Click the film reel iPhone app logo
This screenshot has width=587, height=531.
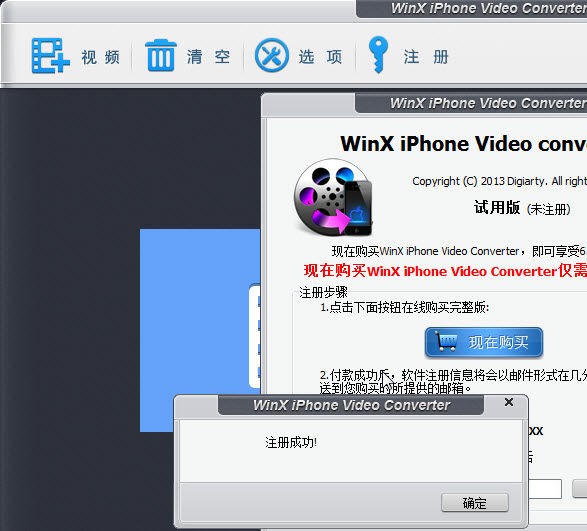(334, 197)
